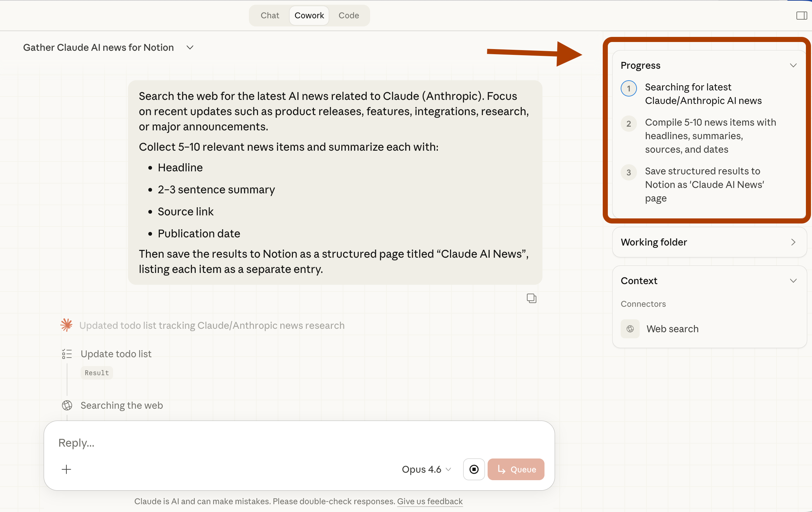
Task: Toggle the right sidebar panel icon
Action: point(801,16)
